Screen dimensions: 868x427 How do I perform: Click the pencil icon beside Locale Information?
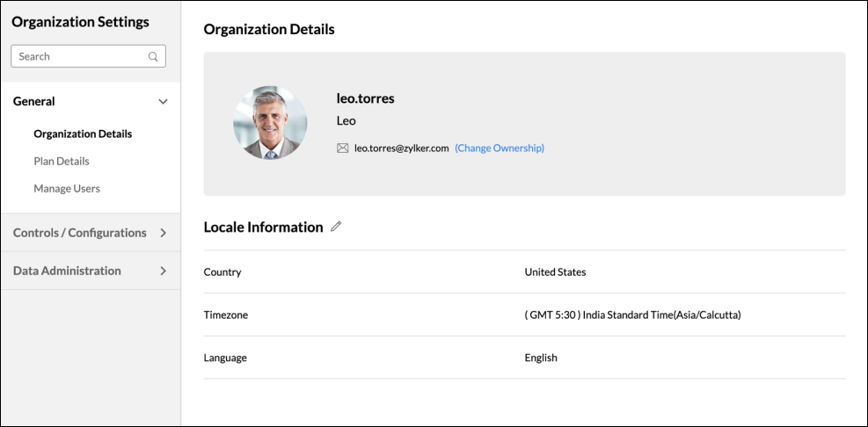pos(336,227)
